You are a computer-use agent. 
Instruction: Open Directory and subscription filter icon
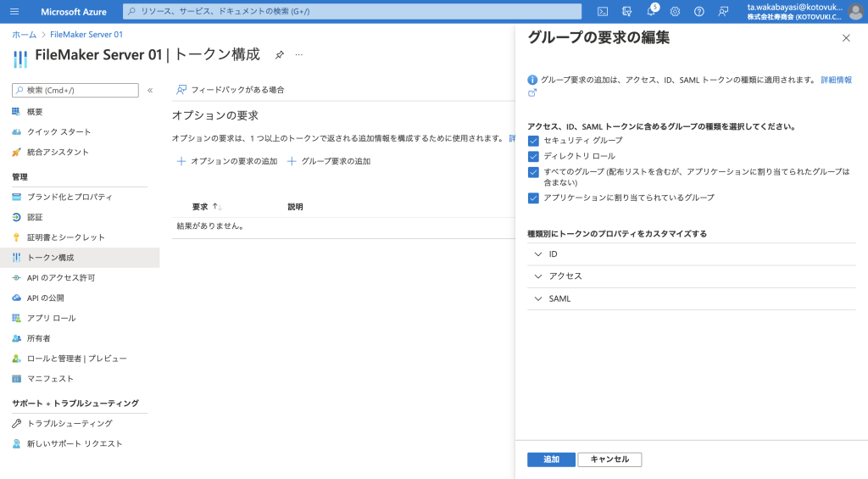[x=626, y=11]
